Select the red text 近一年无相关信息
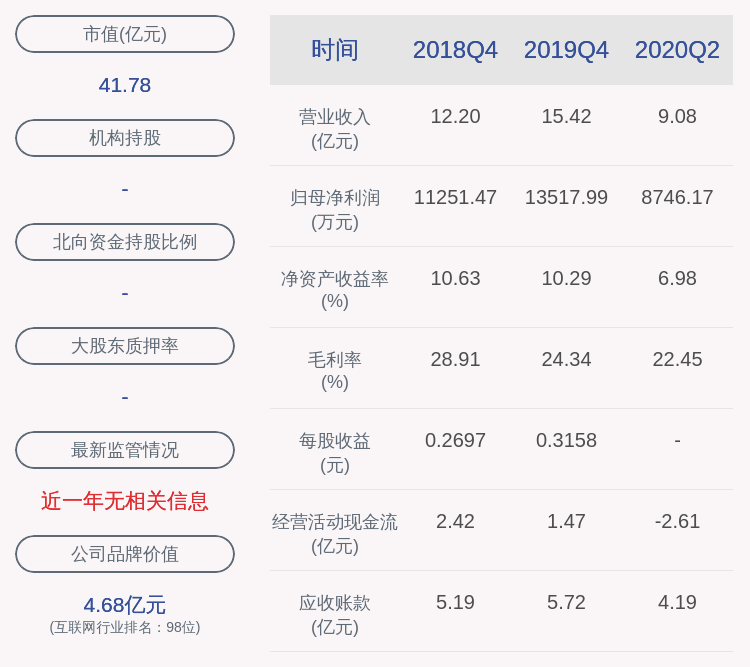Image resolution: width=750 pixels, height=667 pixels. coord(125,501)
